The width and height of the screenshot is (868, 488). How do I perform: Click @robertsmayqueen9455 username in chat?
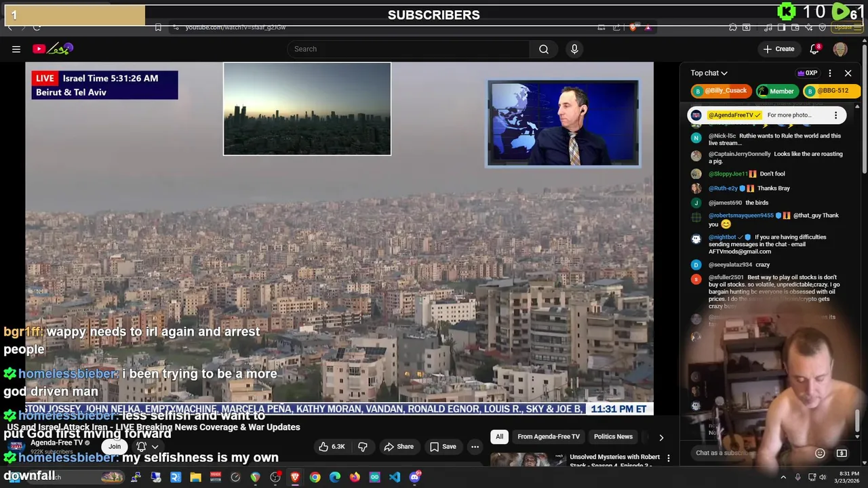(741, 216)
